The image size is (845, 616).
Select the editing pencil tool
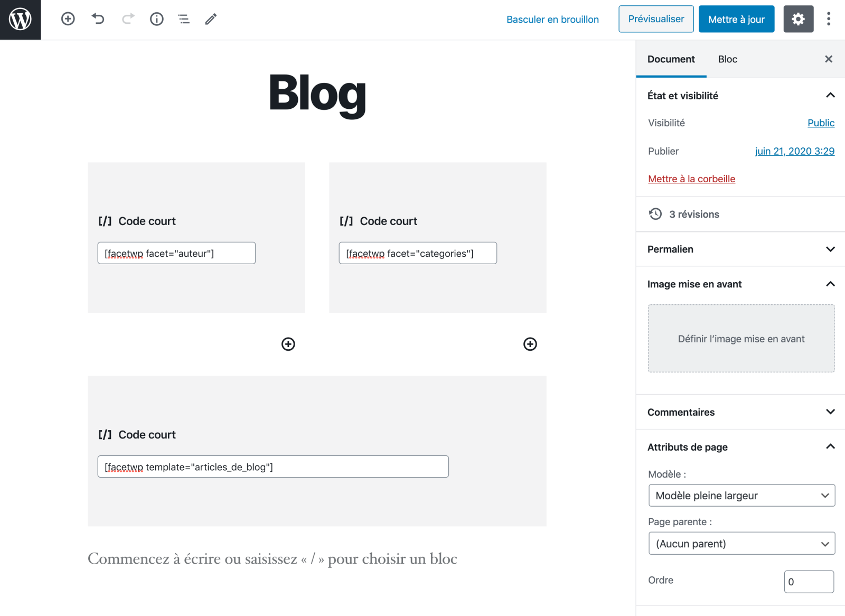click(x=210, y=19)
